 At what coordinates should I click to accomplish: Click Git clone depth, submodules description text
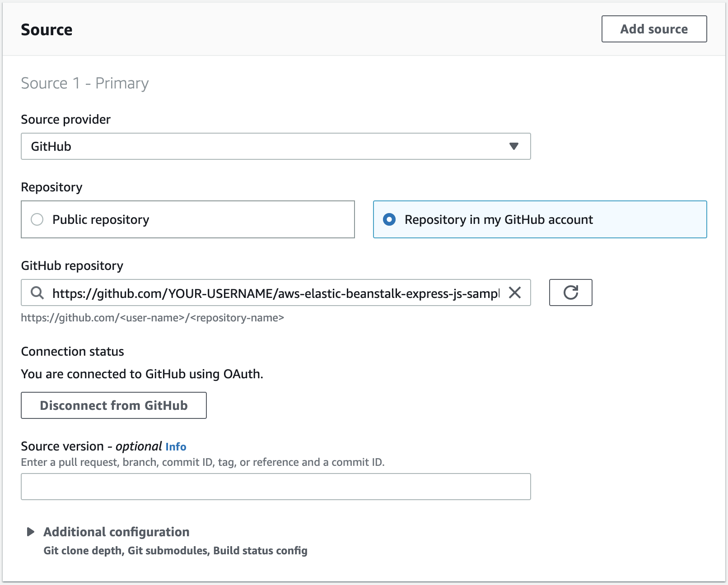coord(175,551)
